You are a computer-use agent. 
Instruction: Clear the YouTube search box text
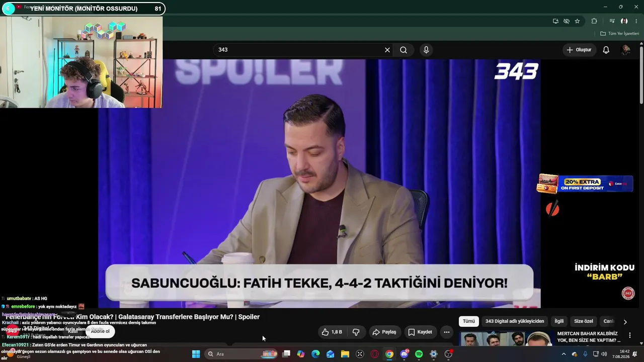pos(387,50)
